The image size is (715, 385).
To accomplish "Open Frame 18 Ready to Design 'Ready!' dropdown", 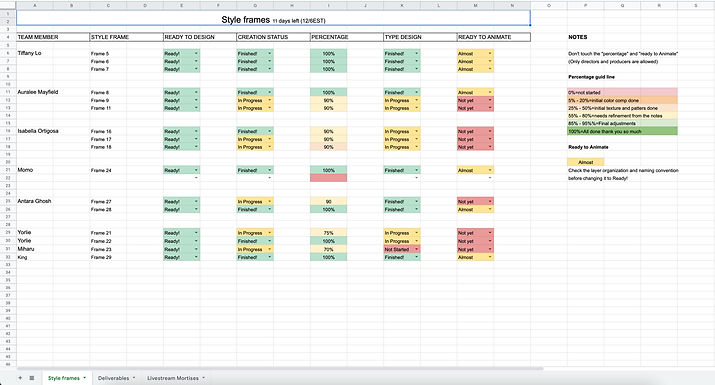I will click(196, 147).
